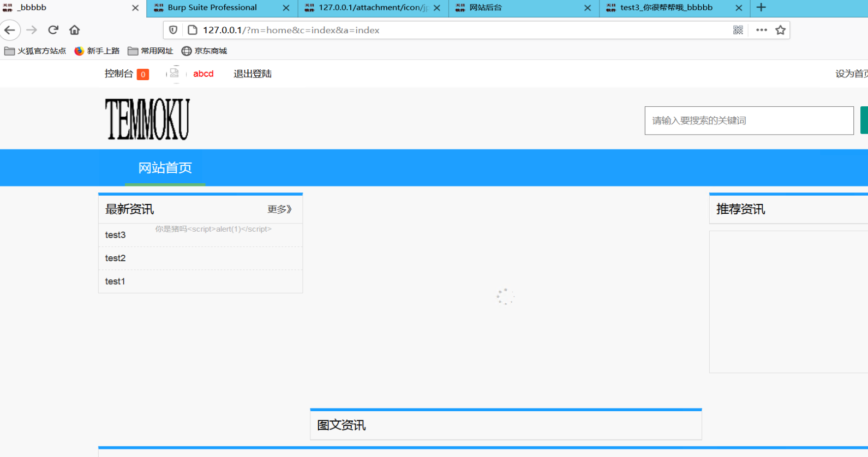Click the TEMMOKU site logo
The height and width of the screenshot is (457, 868).
tap(147, 119)
